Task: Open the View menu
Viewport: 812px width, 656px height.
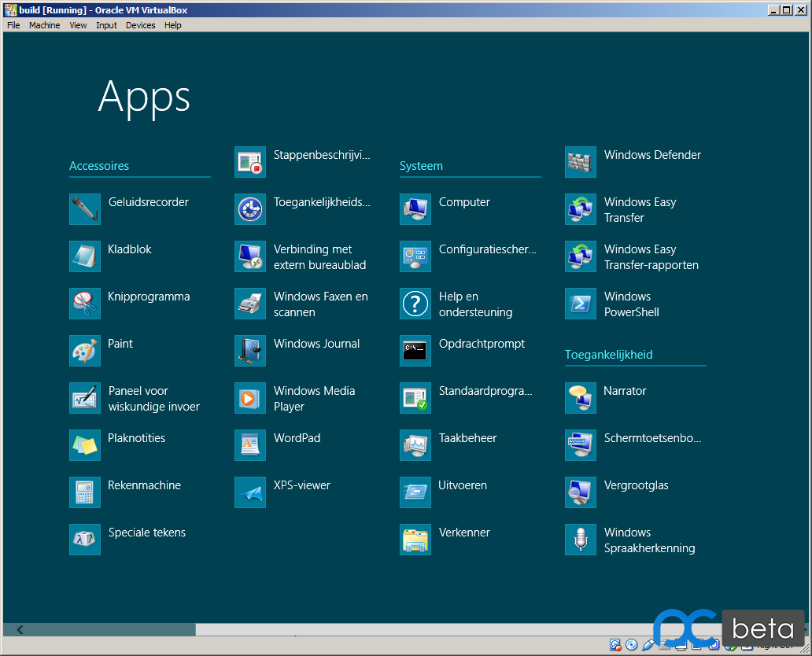Action: click(78, 25)
